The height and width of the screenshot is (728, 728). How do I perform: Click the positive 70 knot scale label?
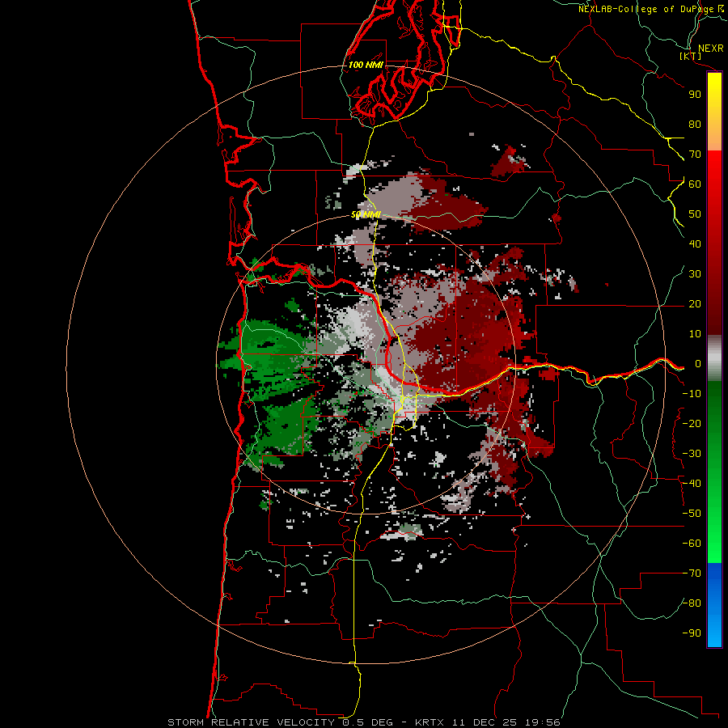click(x=695, y=154)
